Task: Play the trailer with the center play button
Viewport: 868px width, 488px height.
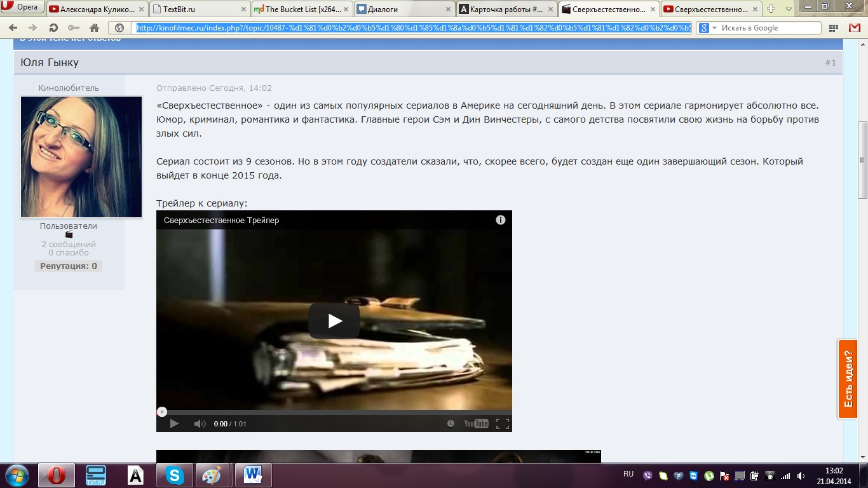Action: (334, 321)
